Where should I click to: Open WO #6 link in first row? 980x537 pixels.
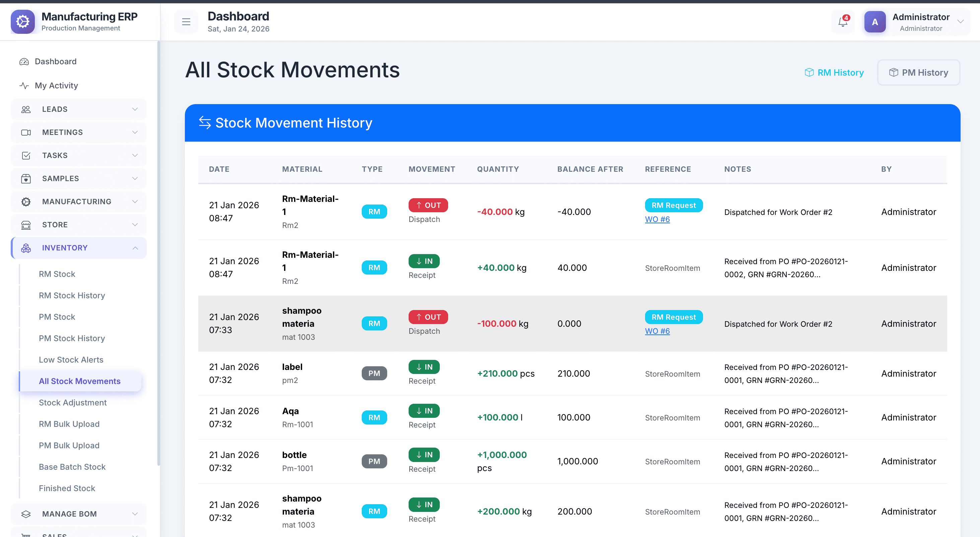pos(657,219)
